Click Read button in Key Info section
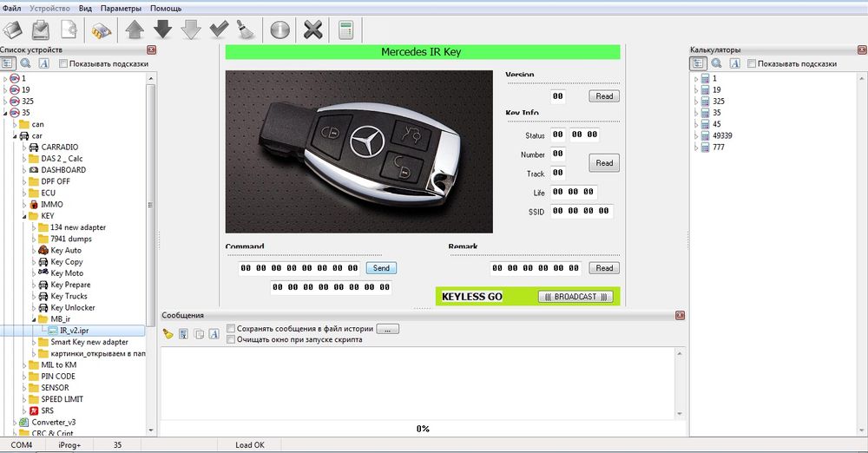The width and height of the screenshot is (868, 453). [604, 163]
